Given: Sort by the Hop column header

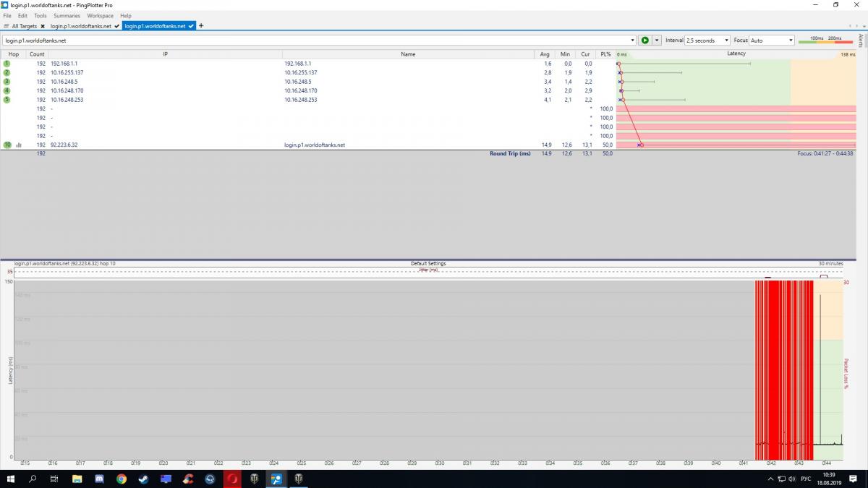Looking at the screenshot, I should point(14,54).
